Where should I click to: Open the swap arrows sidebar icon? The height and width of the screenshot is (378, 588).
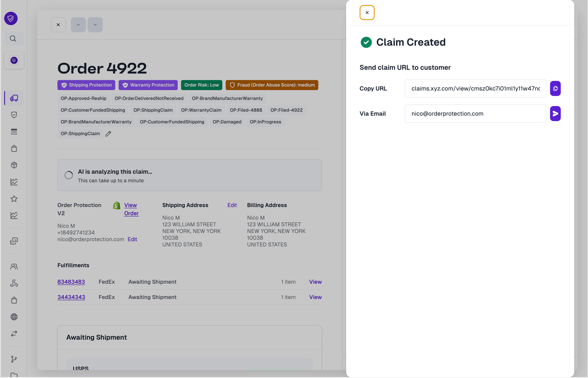[14, 334]
